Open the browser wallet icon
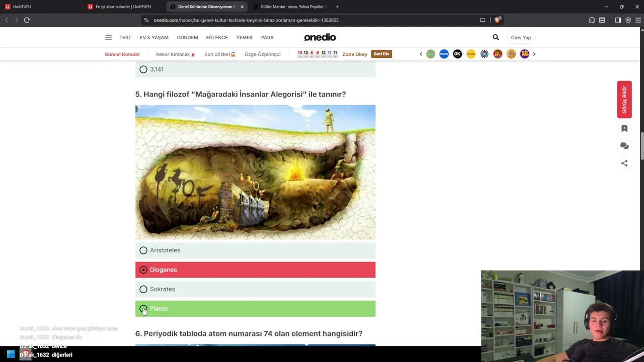This screenshot has height=362, width=644. pyautogui.click(x=602, y=20)
